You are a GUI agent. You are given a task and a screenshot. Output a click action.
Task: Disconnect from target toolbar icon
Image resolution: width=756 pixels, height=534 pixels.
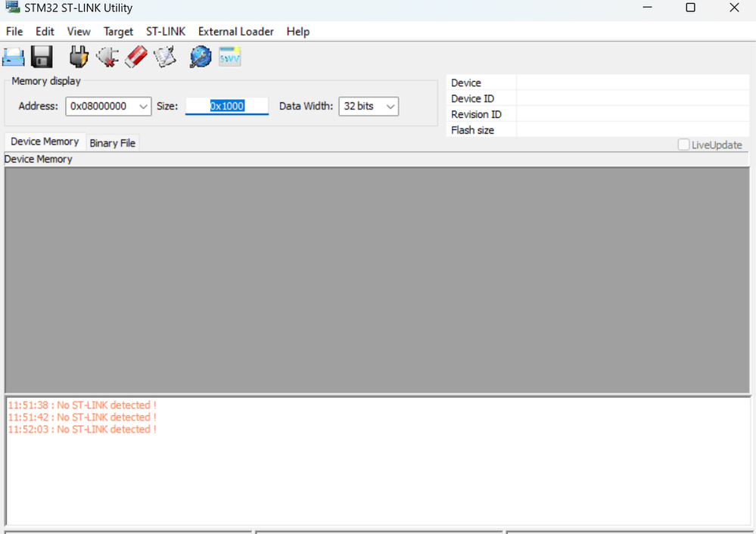[107, 57]
